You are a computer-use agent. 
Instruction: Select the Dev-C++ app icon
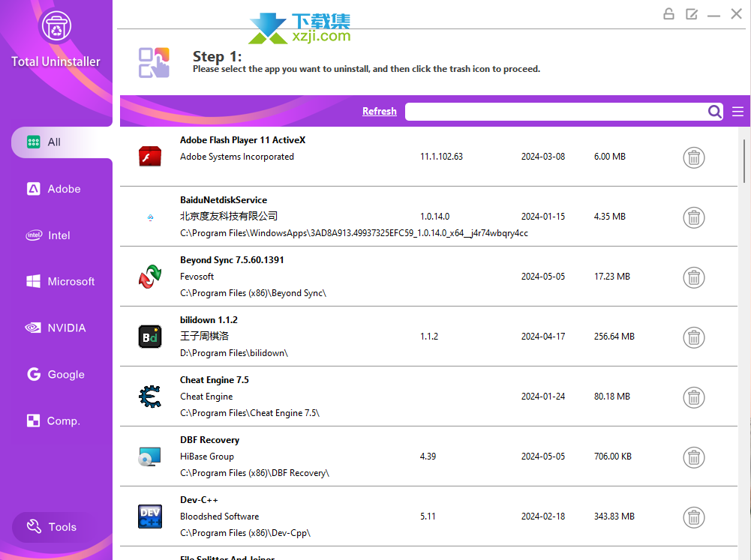[x=150, y=517]
